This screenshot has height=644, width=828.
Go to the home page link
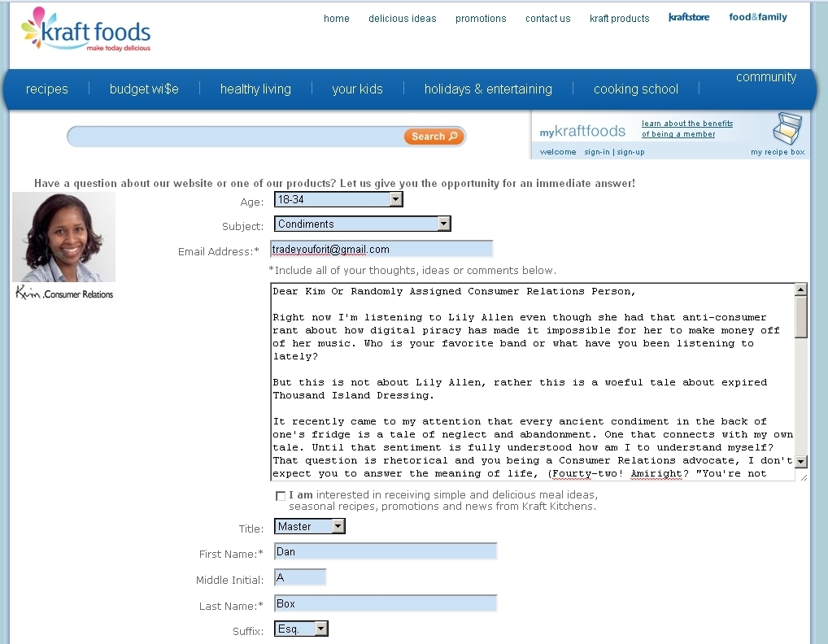tap(337, 19)
